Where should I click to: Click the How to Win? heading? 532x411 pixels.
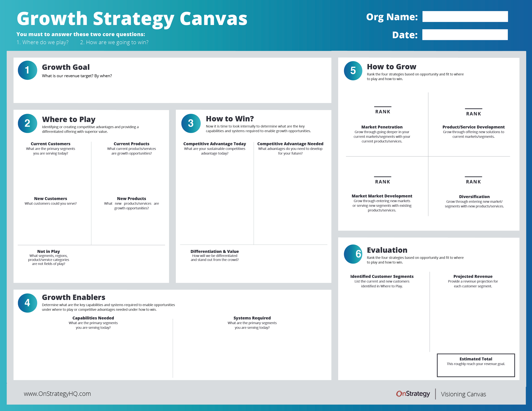point(230,119)
